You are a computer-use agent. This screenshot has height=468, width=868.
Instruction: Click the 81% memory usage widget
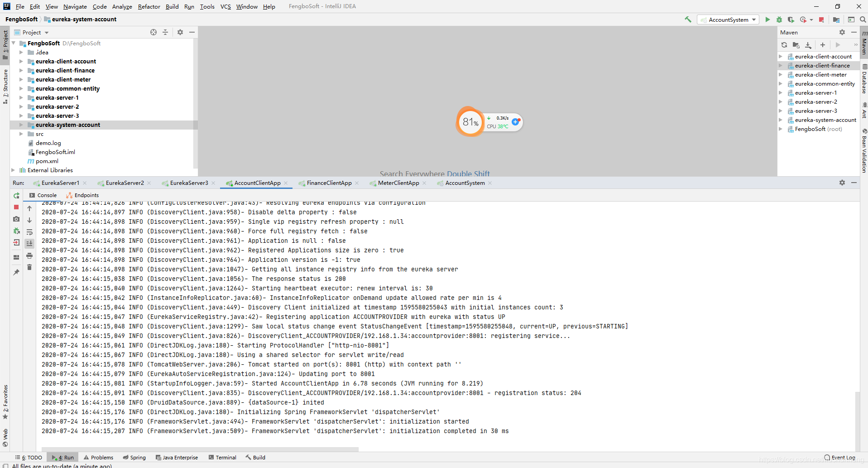tap(470, 122)
